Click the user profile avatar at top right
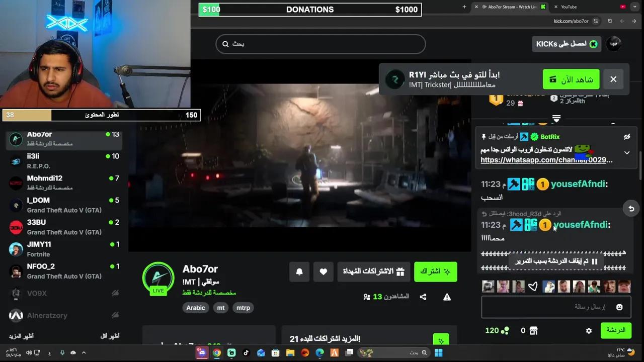The image size is (644, 362). [613, 44]
